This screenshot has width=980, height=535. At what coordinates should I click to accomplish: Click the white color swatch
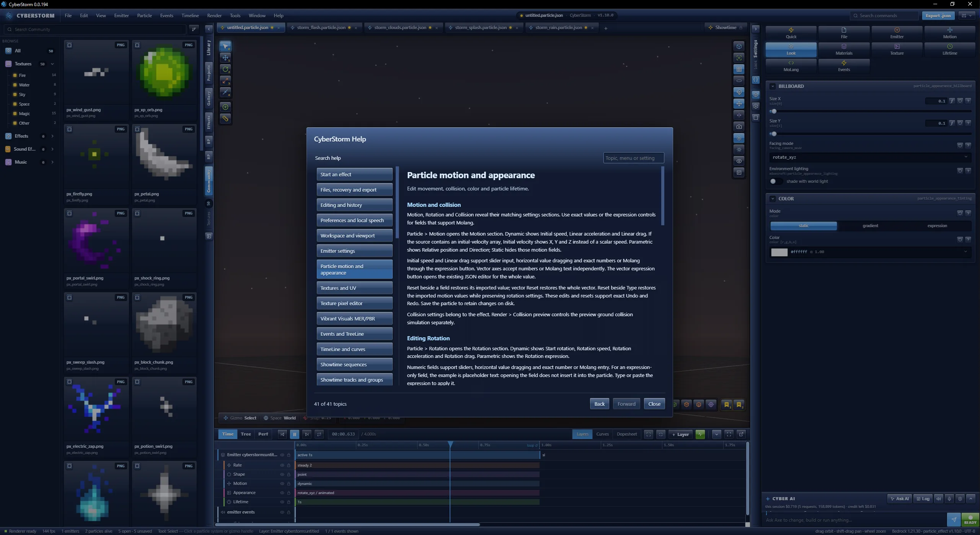tap(779, 252)
